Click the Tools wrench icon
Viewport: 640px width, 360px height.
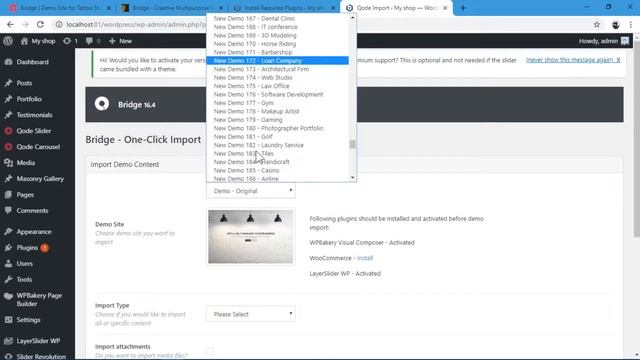pos(8,279)
